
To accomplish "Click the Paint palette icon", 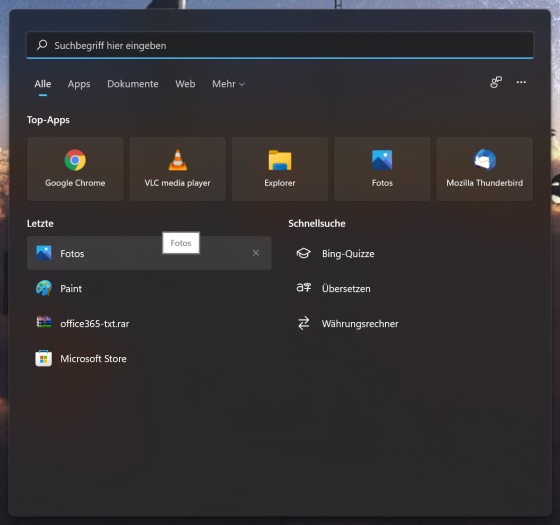I will coord(44,288).
